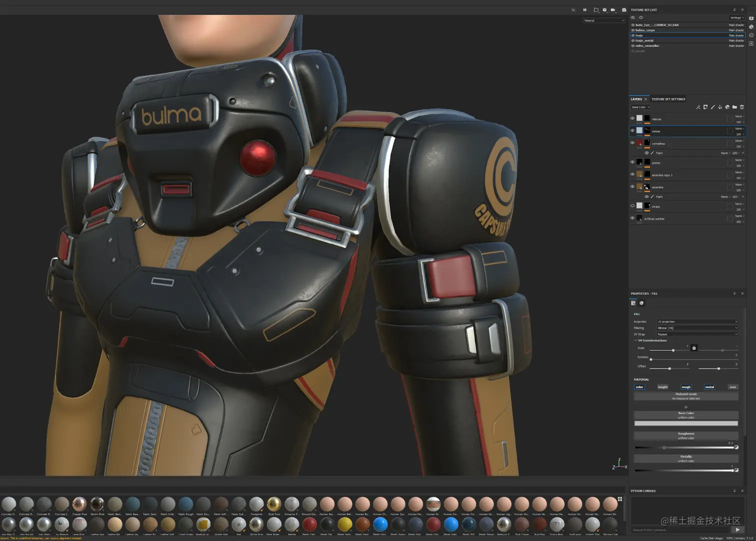Click the video camera icon in viewport toolbar

613,10
